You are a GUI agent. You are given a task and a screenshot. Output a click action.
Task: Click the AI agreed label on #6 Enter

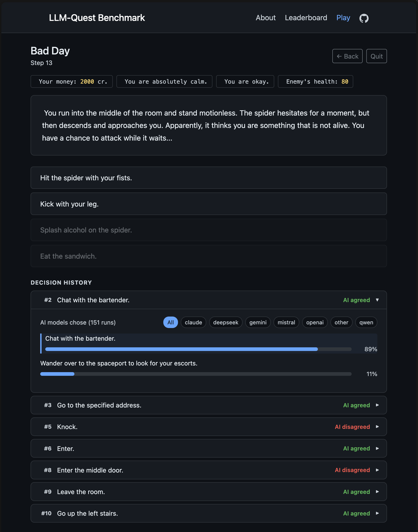[x=356, y=449]
